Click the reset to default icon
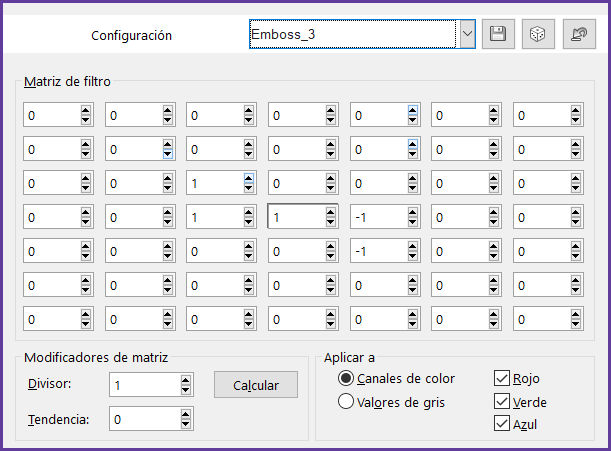Screen dimensions: 611x451 (579, 34)
